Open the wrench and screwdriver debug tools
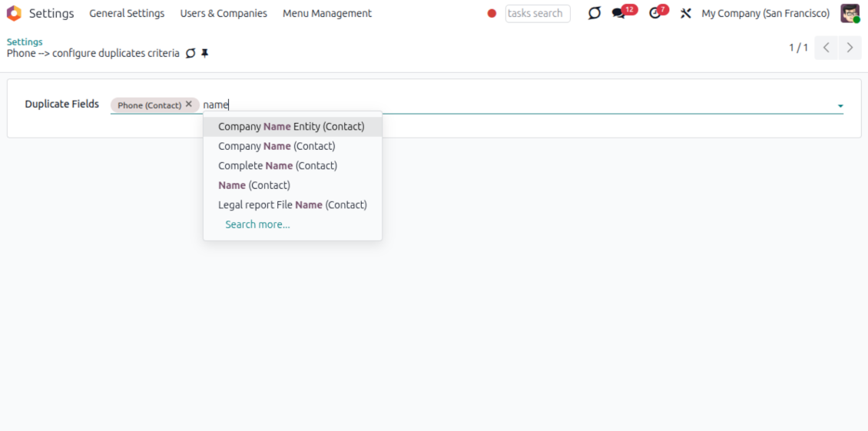The width and height of the screenshot is (868, 431). pos(686,13)
